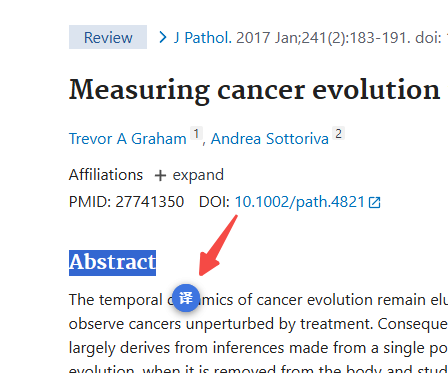Click the PMID number 27741350
The width and height of the screenshot is (448, 373).
tap(150, 202)
